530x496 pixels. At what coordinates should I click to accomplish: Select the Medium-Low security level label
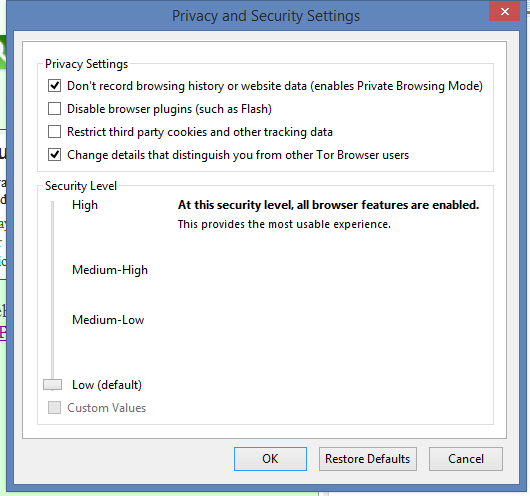tap(108, 320)
